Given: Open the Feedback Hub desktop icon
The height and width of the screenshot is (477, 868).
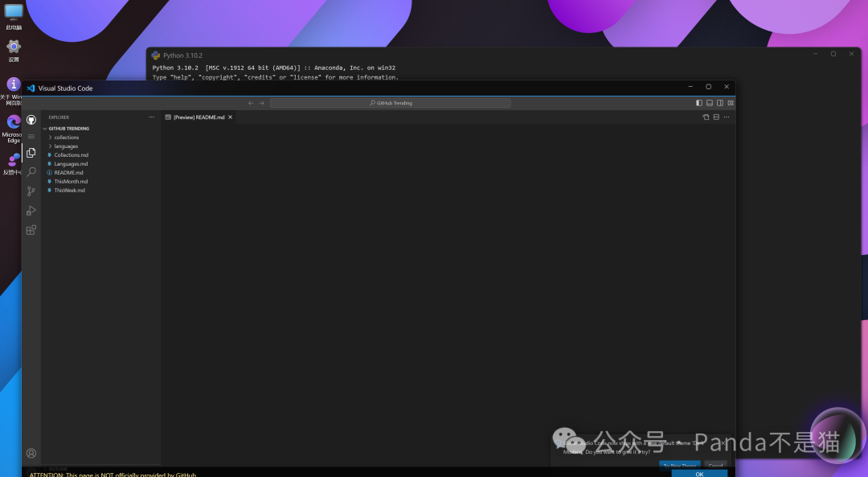Looking at the screenshot, I should click(x=12, y=165).
